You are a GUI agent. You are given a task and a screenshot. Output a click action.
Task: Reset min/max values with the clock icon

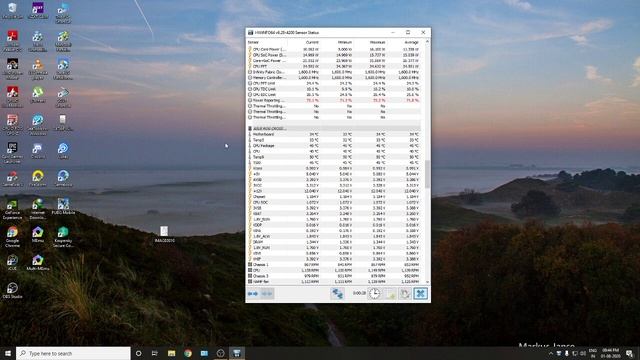click(x=374, y=293)
